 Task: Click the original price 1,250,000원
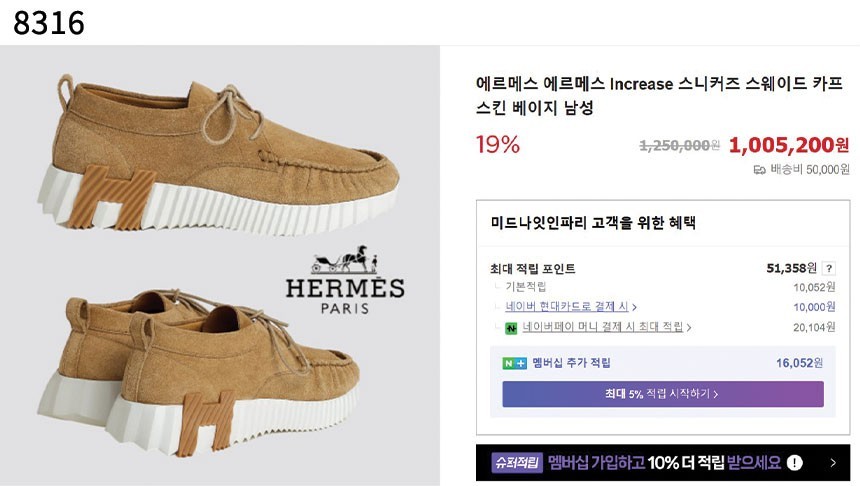click(x=679, y=145)
